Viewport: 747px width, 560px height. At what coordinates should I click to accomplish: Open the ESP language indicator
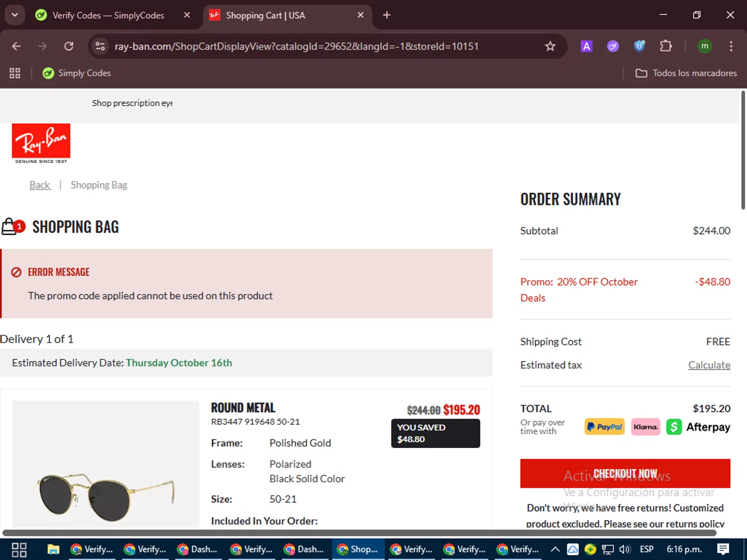click(x=646, y=550)
